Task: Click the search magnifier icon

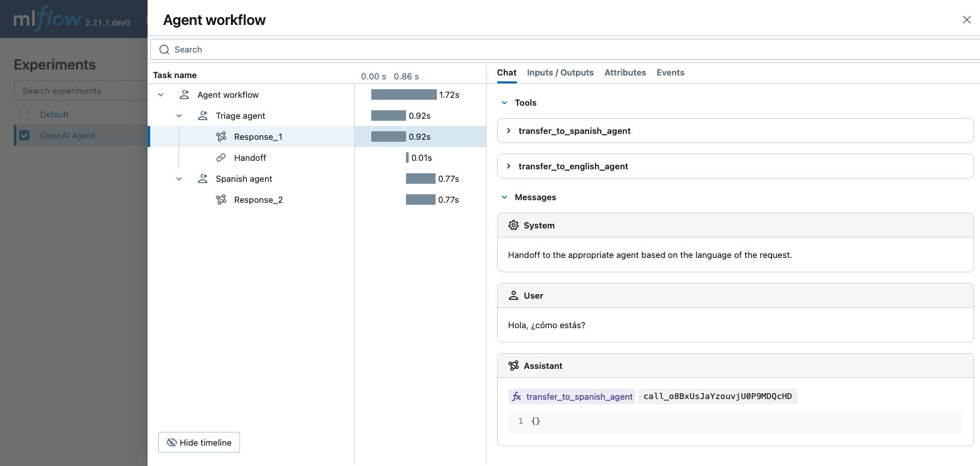Action: click(165, 49)
